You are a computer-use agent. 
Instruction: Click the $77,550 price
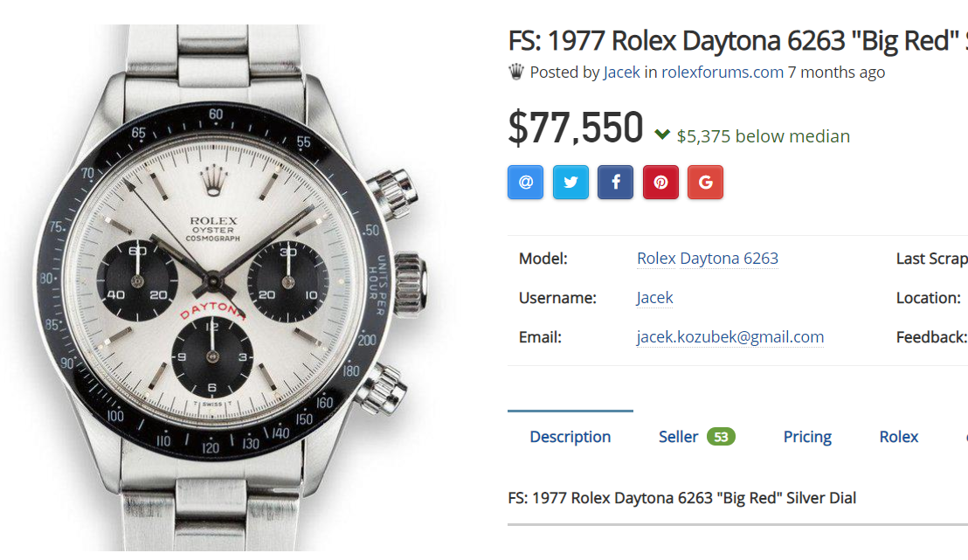click(576, 128)
